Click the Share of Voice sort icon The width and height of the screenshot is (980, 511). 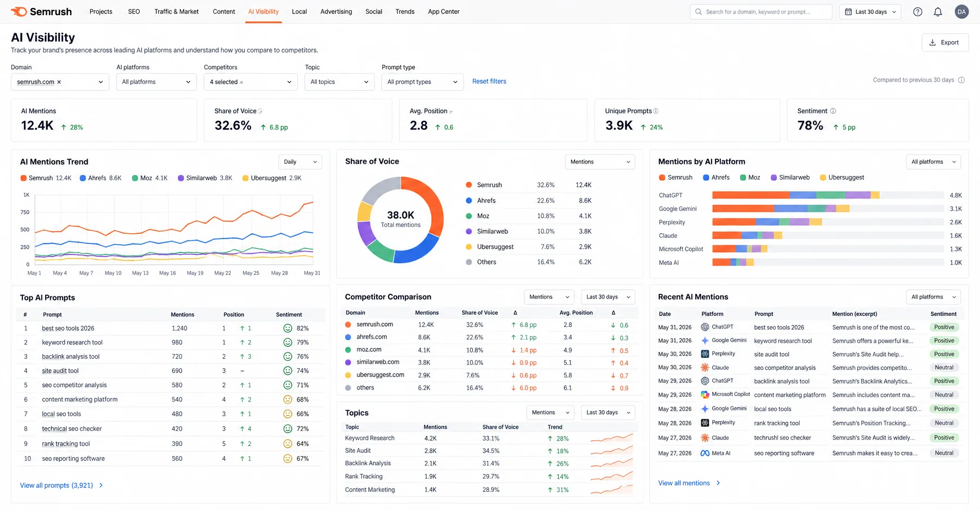[x=260, y=111]
